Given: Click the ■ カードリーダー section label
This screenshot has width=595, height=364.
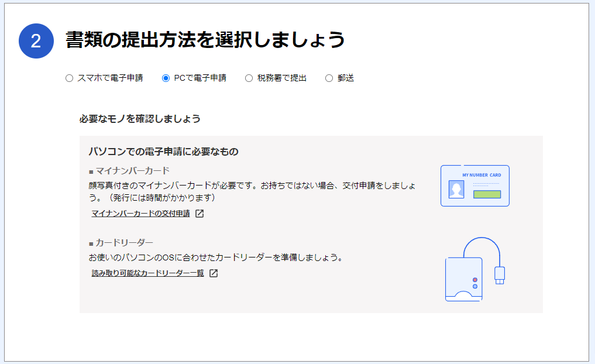Looking at the screenshot, I should [121, 242].
